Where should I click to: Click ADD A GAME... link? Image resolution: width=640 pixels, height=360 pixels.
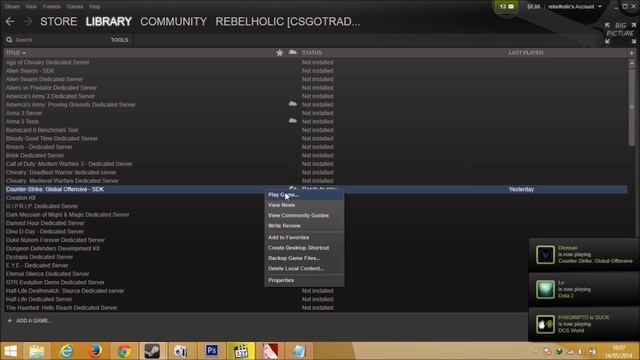tap(33, 321)
